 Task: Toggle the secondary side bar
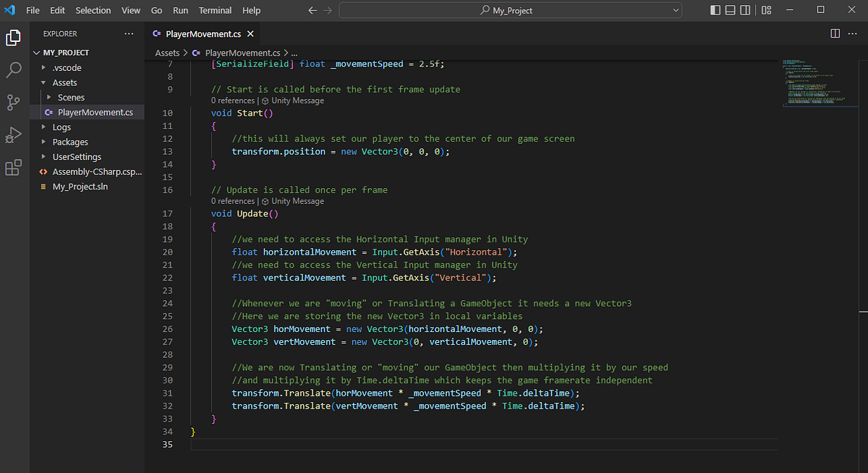[746, 9]
